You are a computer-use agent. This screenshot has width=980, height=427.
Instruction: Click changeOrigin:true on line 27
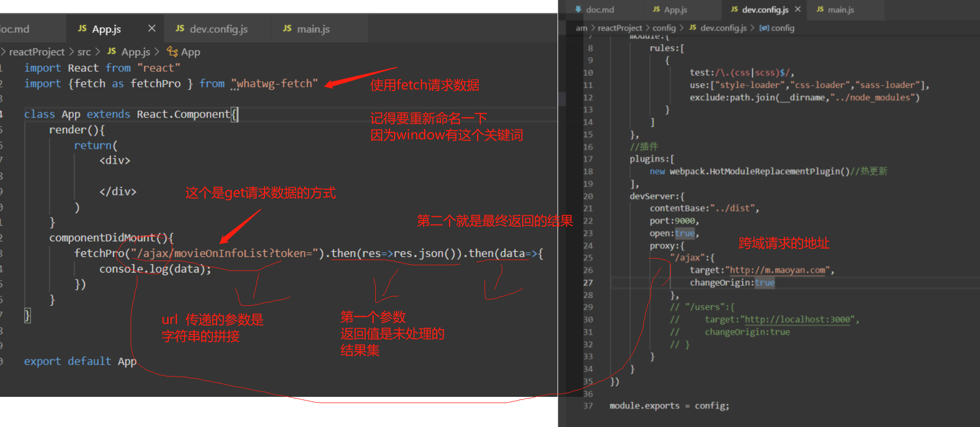click(x=732, y=283)
